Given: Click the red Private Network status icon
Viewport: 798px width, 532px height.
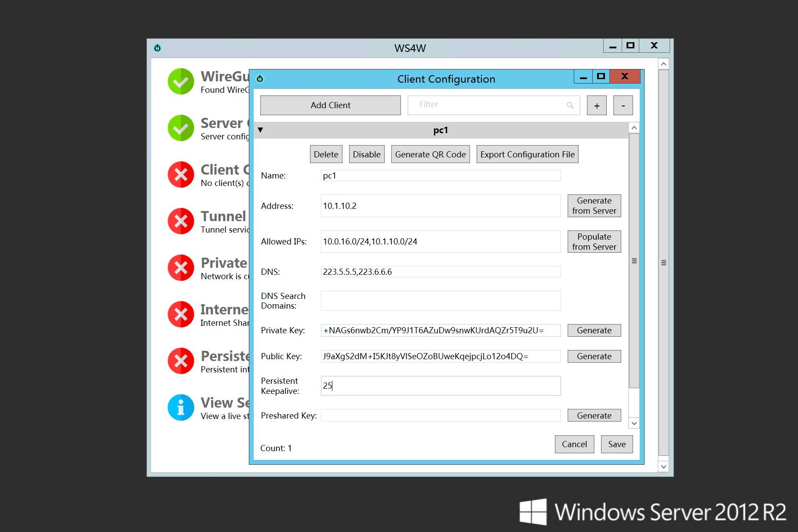Looking at the screenshot, I should pos(181,268).
